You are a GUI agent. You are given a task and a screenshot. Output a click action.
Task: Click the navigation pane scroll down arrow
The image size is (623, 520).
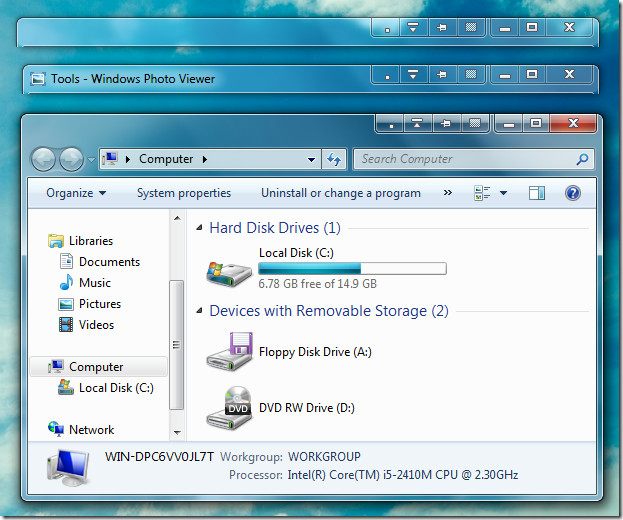coord(177,432)
